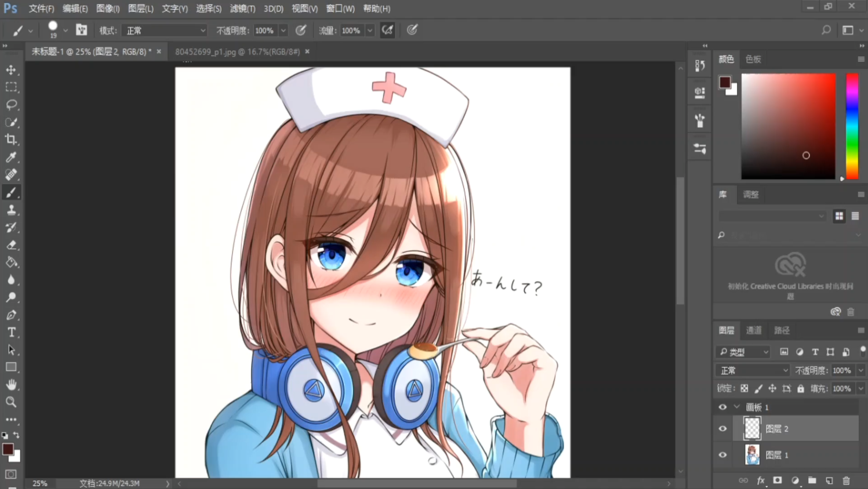The height and width of the screenshot is (489, 868).
Task: Select the Zoom tool
Action: [x=11, y=402]
